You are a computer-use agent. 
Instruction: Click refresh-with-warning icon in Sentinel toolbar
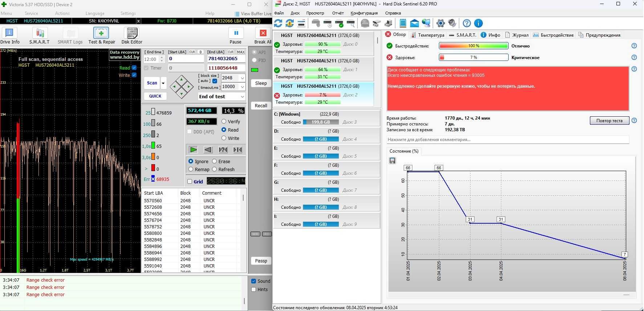point(290,24)
